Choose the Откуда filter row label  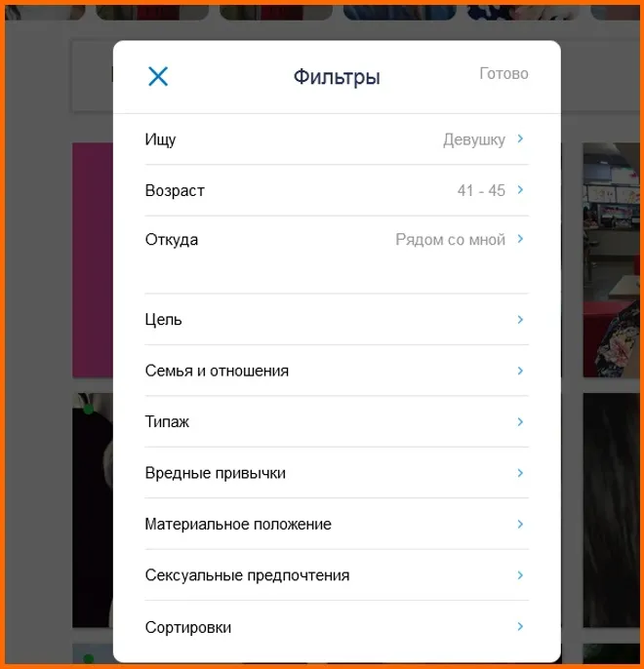172,240
